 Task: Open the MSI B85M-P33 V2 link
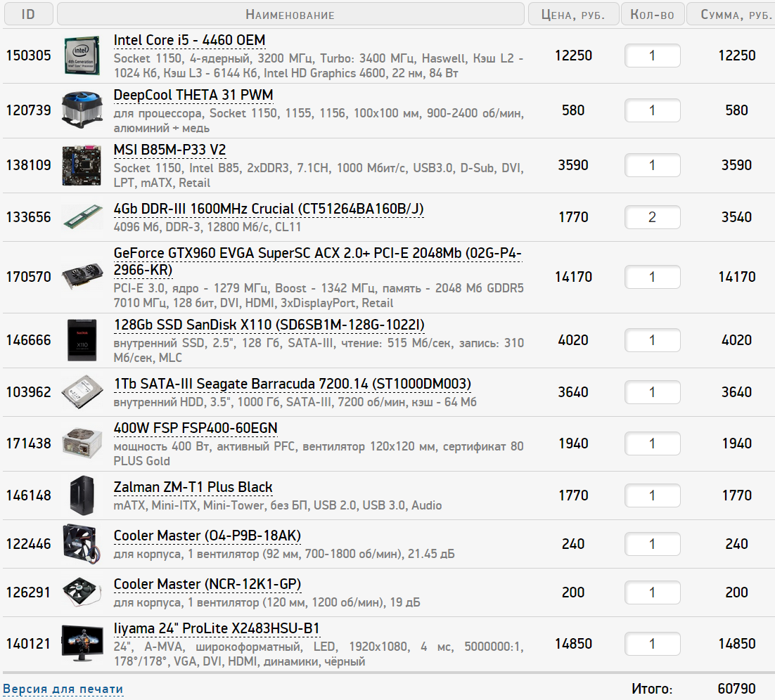[x=169, y=150]
